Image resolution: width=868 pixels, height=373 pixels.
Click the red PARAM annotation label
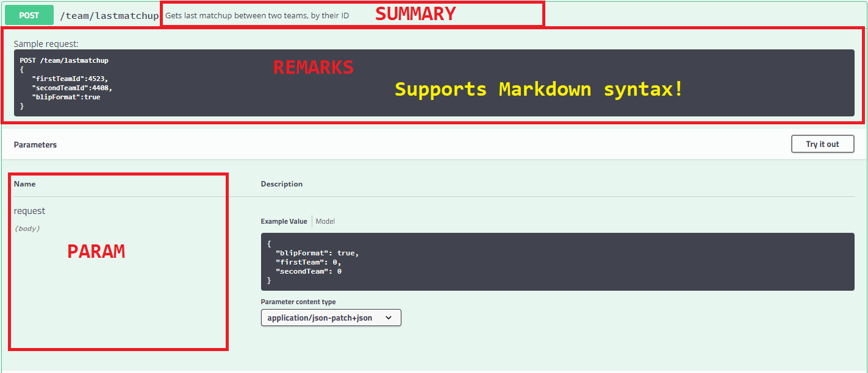96,252
